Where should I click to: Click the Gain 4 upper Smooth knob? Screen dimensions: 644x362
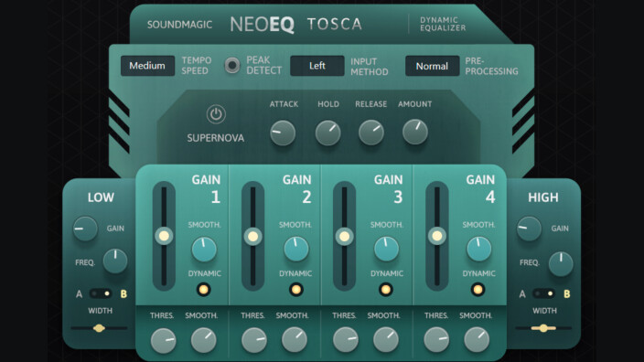479,250
